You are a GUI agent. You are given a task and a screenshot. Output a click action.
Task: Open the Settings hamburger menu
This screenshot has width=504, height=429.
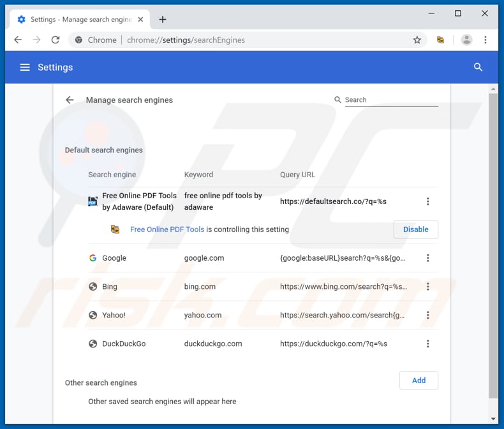tap(25, 67)
